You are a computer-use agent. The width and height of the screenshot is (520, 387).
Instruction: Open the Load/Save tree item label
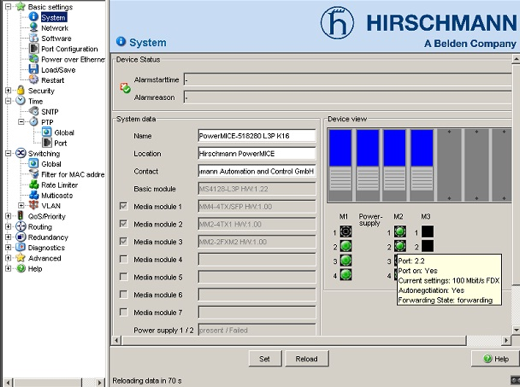tap(58, 70)
